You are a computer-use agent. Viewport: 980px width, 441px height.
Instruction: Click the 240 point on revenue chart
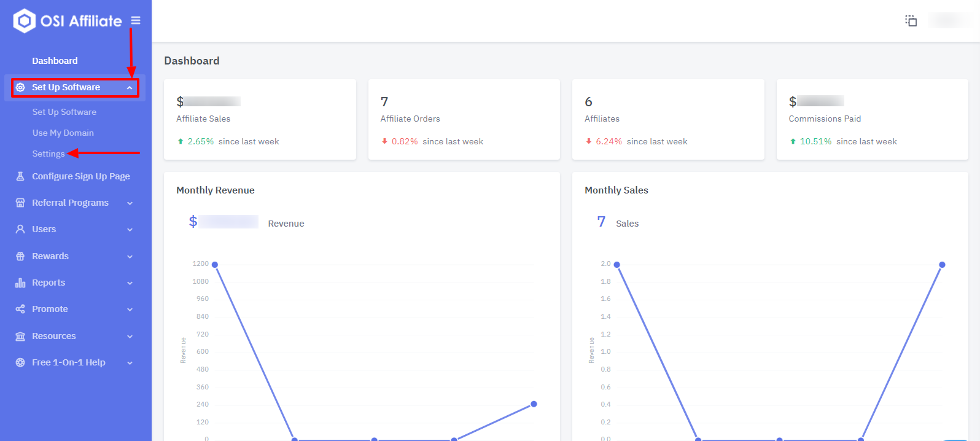[534, 404]
